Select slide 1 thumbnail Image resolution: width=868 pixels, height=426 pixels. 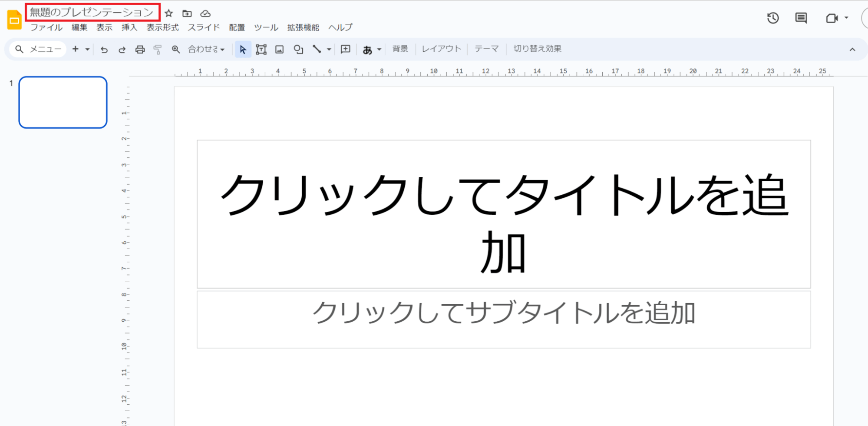tap(63, 103)
